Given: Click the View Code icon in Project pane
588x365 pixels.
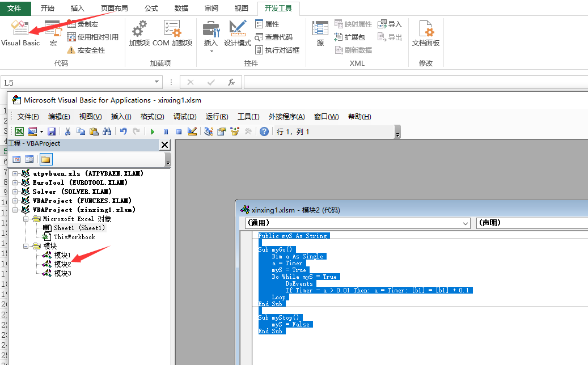Looking at the screenshot, I should pyautogui.click(x=16, y=159).
